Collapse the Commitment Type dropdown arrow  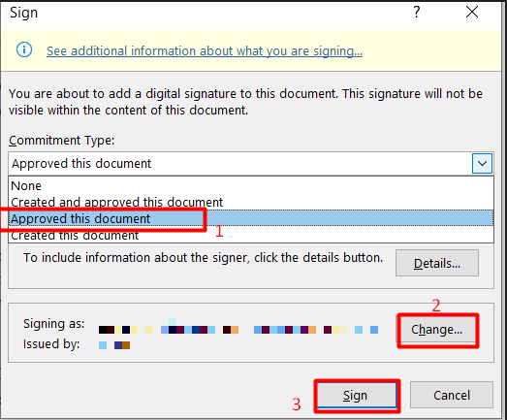pos(482,163)
